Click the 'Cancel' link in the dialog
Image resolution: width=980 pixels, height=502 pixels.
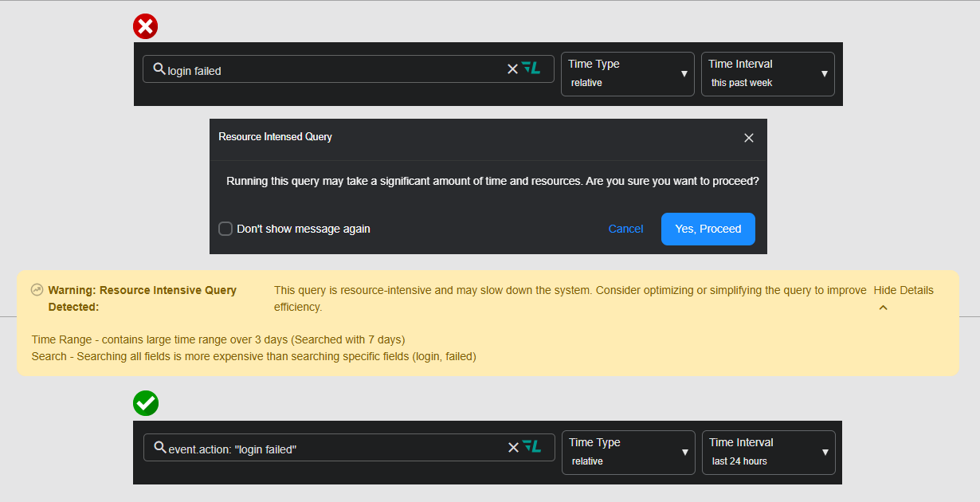(x=625, y=229)
